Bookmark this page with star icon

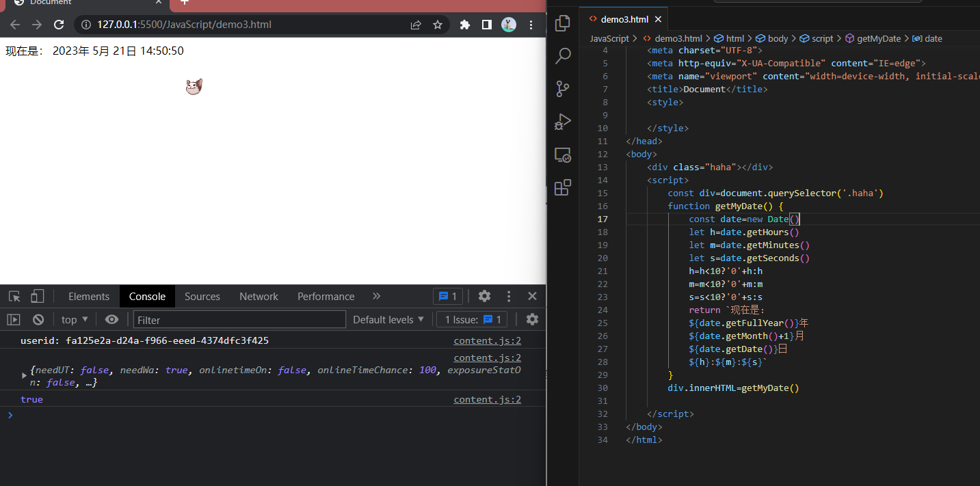click(x=438, y=25)
